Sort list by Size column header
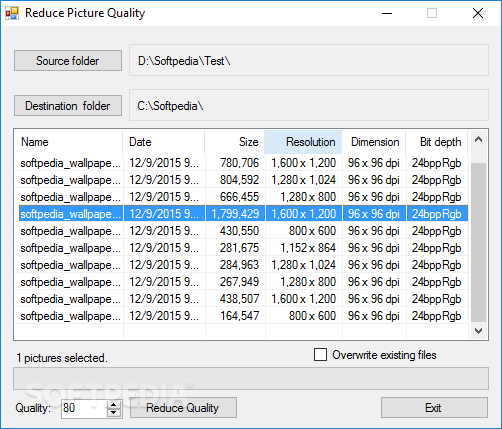The width and height of the screenshot is (502, 429). click(x=235, y=142)
